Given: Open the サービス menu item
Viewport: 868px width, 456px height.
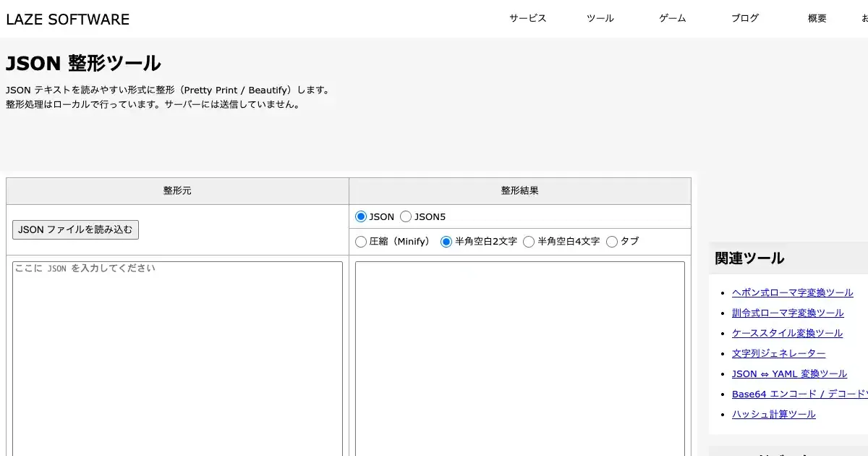Looking at the screenshot, I should pos(527,19).
